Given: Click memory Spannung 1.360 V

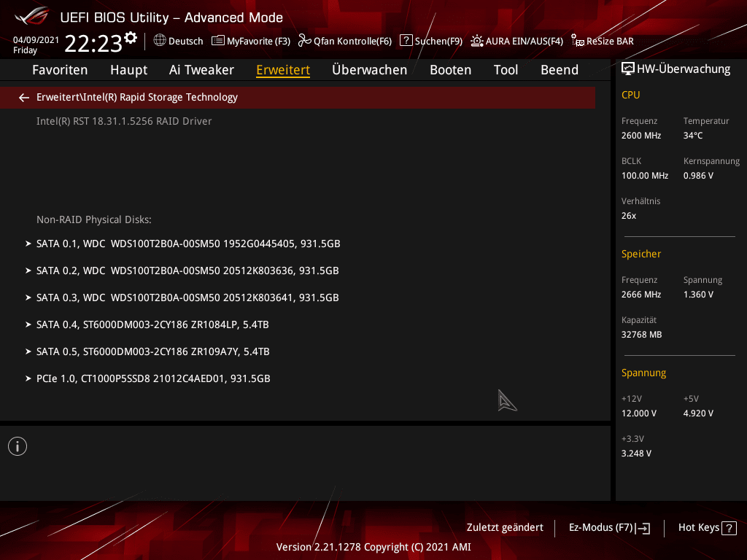Looking at the screenshot, I should [698, 295].
